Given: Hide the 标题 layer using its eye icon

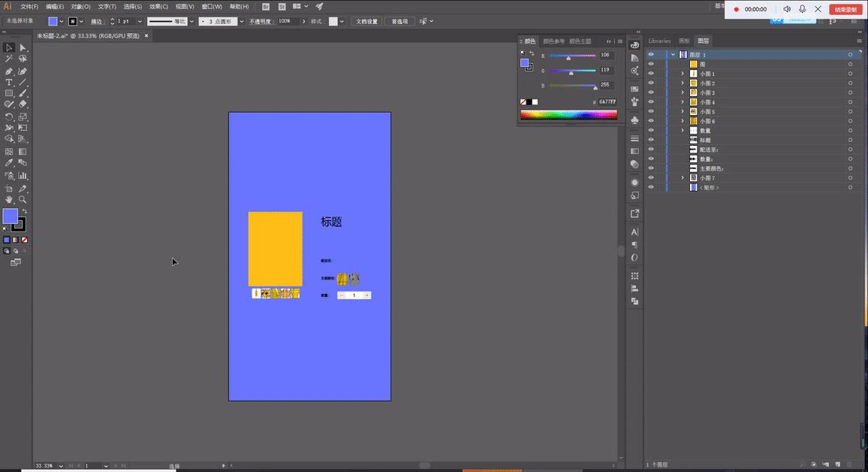Looking at the screenshot, I should point(651,140).
